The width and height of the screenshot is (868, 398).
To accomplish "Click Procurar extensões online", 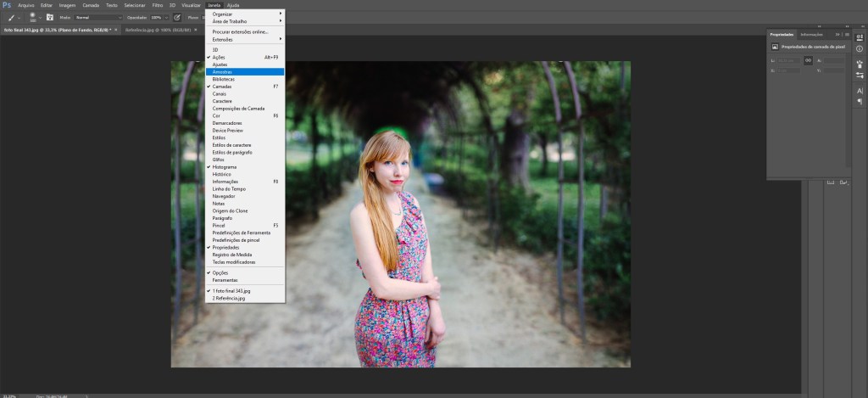I will [x=240, y=31].
